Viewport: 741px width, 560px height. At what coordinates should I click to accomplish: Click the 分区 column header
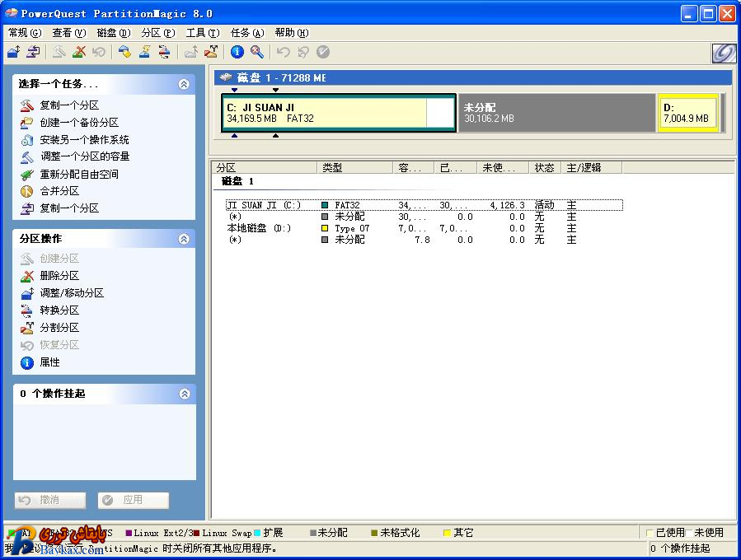pyautogui.click(x=265, y=168)
